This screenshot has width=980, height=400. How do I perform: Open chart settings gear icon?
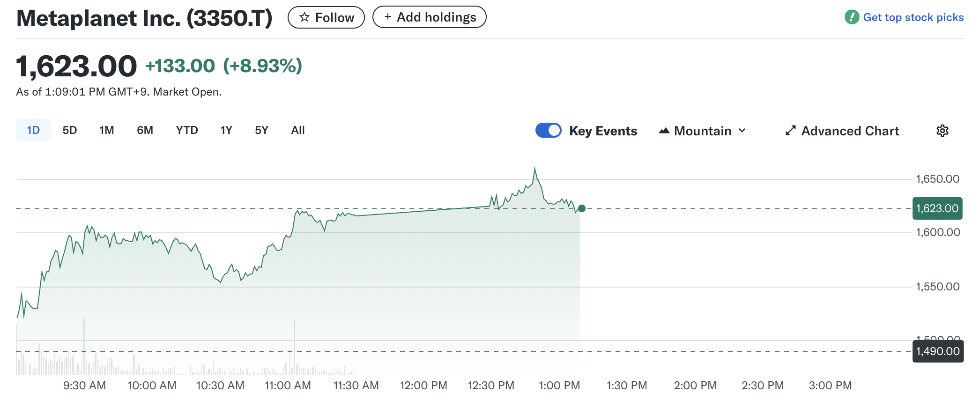pyautogui.click(x=942, y=131)
